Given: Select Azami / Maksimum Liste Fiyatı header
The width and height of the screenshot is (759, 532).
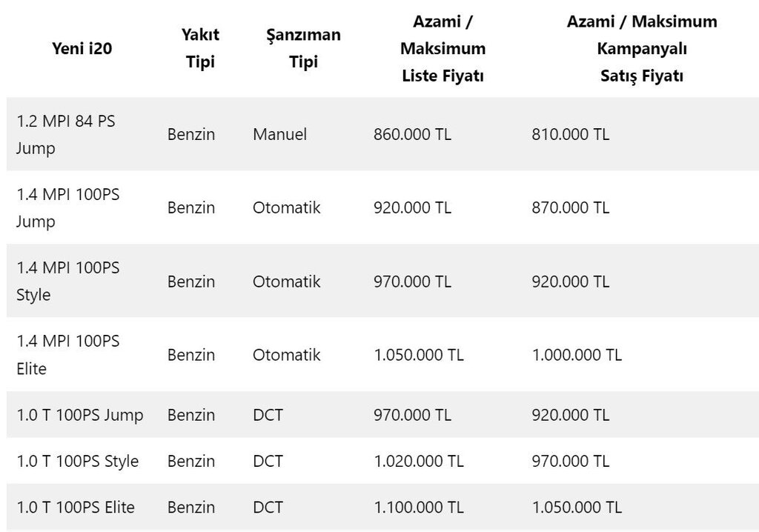Looking at the screenshot, I should click(443, 48).
